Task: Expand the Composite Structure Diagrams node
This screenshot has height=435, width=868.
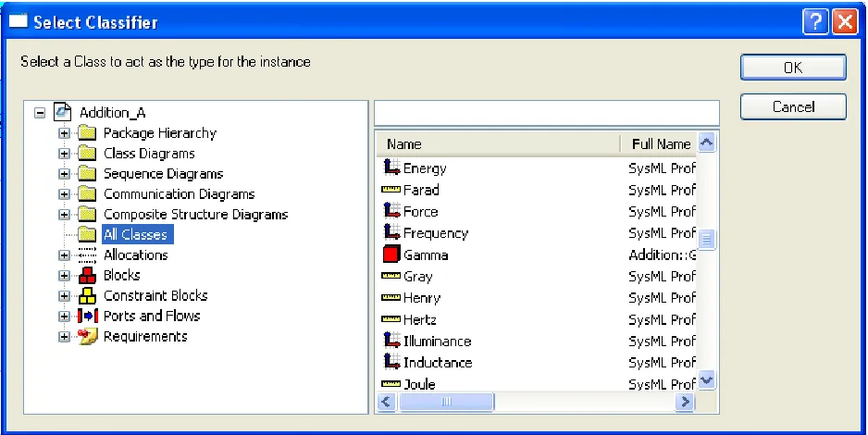Action: [x=64, y=215]
